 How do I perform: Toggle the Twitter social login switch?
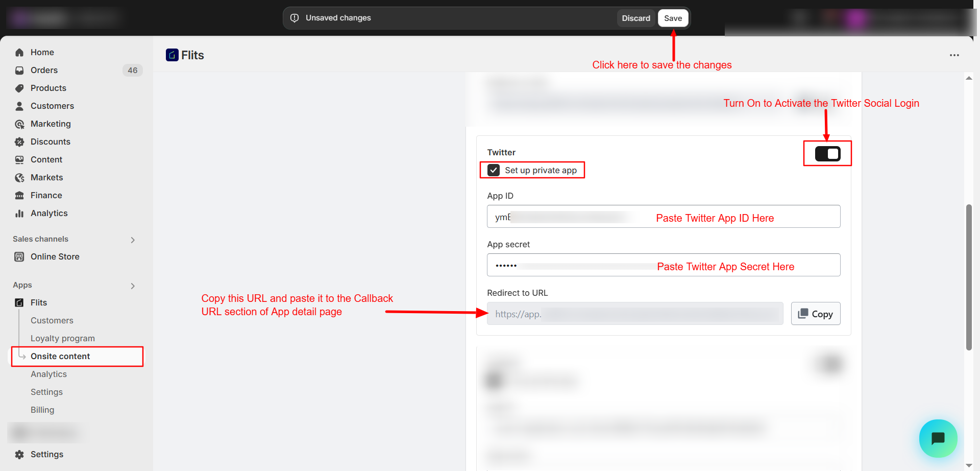pyautogui.click(x=827, y=154)
